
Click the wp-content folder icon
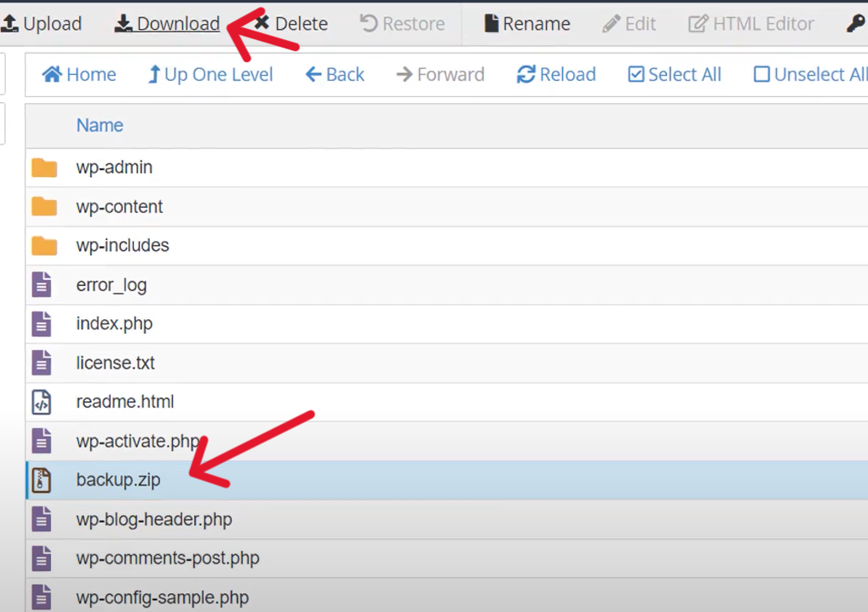tap(44, 206)
